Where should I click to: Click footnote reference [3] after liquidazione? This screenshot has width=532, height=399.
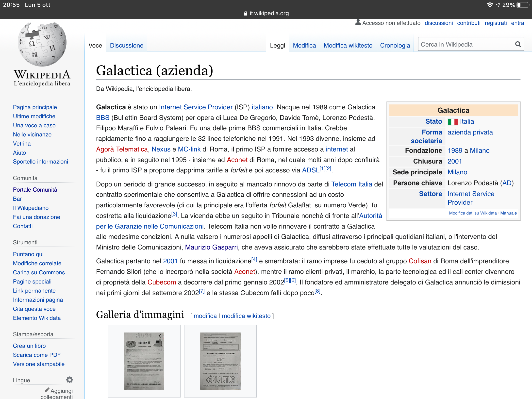[174, 214]
